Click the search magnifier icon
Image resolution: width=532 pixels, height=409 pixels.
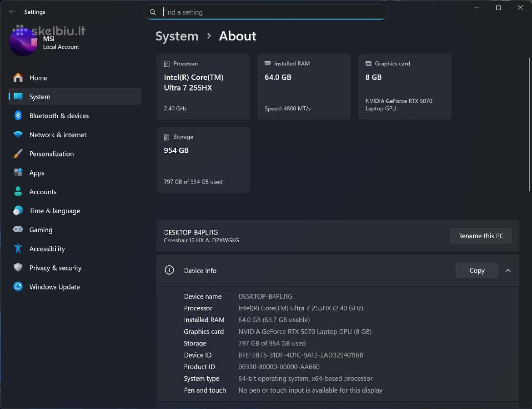pyautogui.click(x=153, y=12)
